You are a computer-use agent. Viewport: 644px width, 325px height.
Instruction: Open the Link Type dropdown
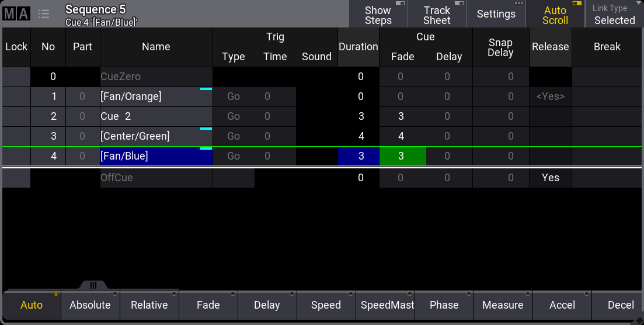[614, 15]
